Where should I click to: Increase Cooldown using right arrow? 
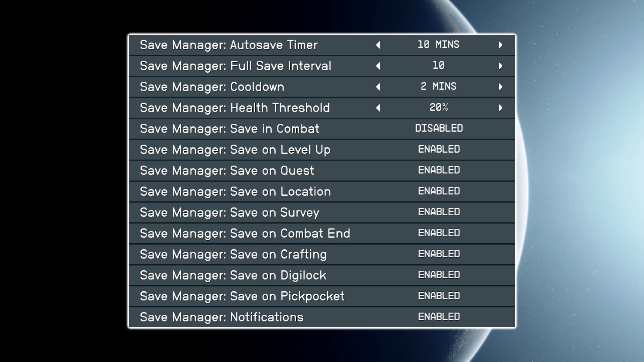(500, 87)
